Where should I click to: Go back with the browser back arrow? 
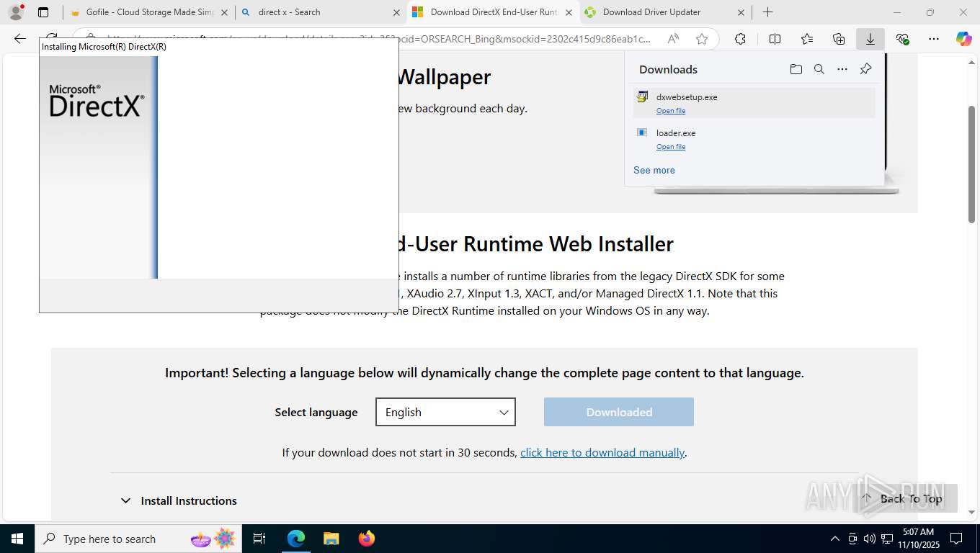click(x=20, y=39)
